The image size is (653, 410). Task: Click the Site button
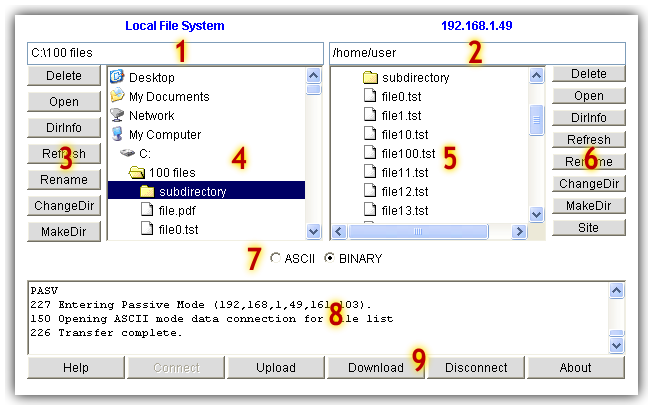tap(589, 228)
